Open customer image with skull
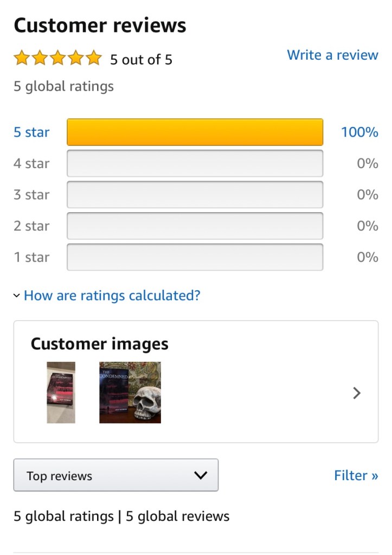Image resolution: width=392 pixels, height=555 pixels. [x=130, y=392]
